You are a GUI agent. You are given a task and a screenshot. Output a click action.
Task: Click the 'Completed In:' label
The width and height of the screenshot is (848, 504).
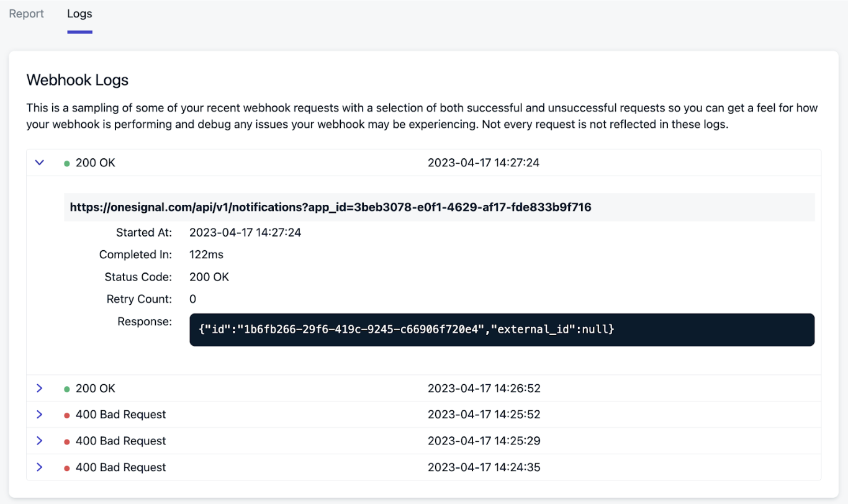[x=135, y=254]
